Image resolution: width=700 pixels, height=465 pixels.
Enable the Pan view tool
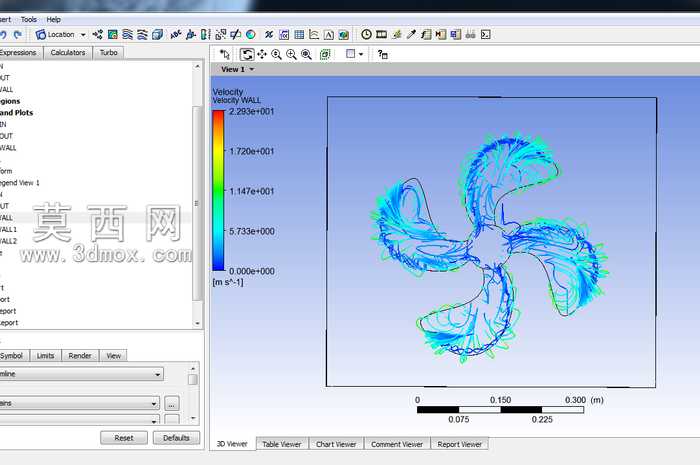(x=262, y=54)
